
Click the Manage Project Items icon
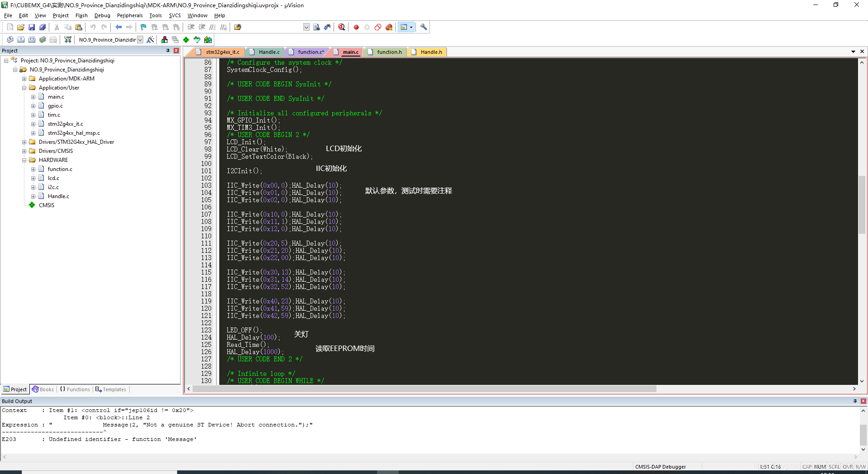pos(165,40)
